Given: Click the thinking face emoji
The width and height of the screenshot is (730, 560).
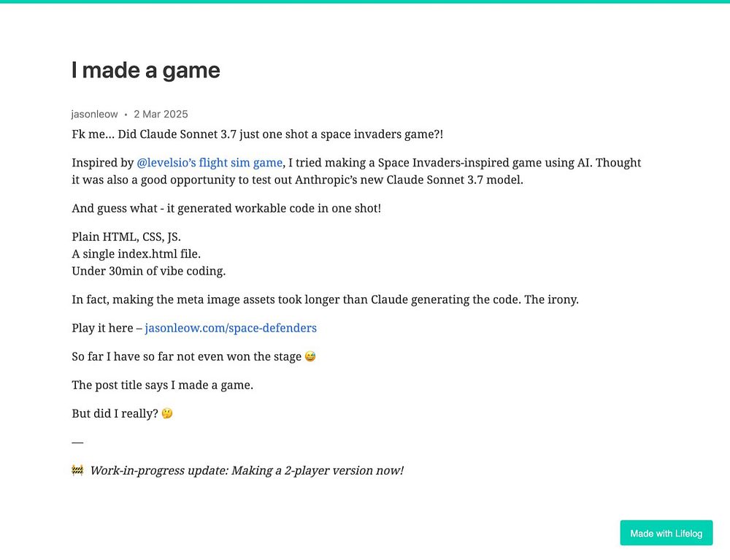Looking at the screenshot, I should [x=167, y=413].
